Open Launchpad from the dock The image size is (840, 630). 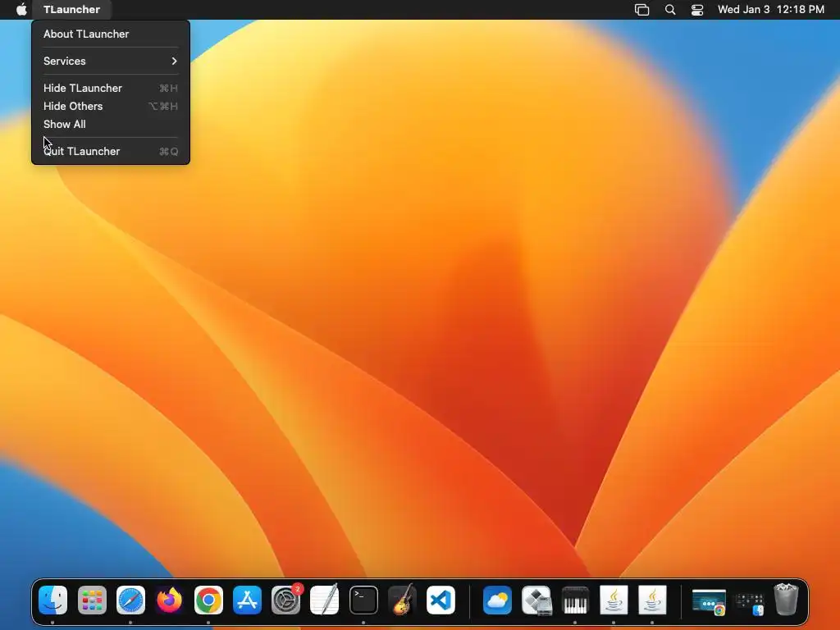pyautogui.click(x=92, y=600)
